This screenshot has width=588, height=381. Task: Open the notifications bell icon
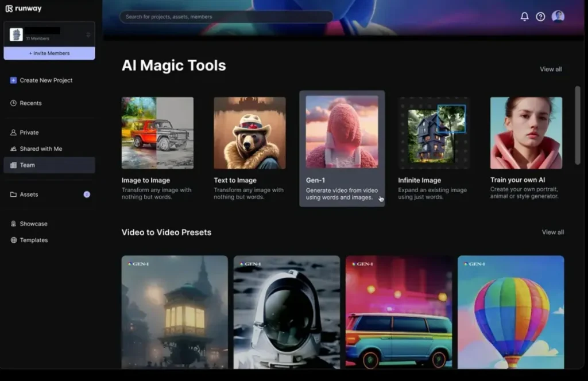[x=524, y=17]
